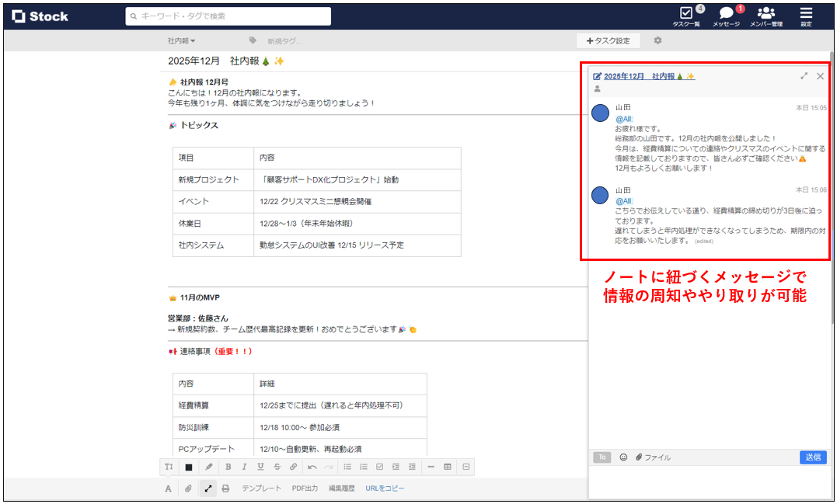Viewport: 837px width, 504px height.
Task: Insert a checkbox list
Action: coord(380,467)
